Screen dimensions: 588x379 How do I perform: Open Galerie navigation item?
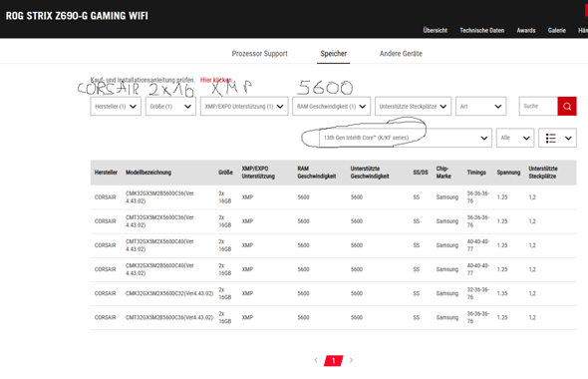pyautogui.click(x=556, y=30)
